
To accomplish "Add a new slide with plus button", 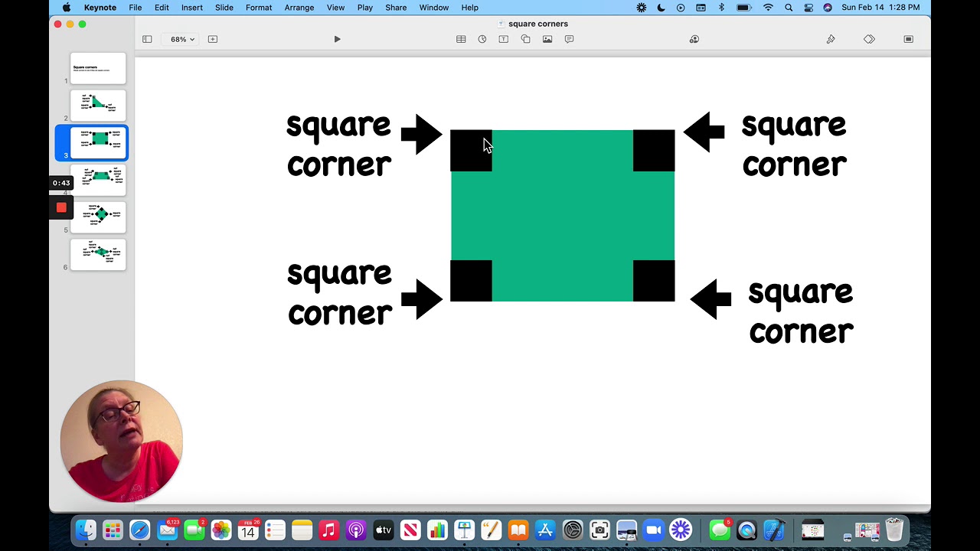I will tap(213, 39).
